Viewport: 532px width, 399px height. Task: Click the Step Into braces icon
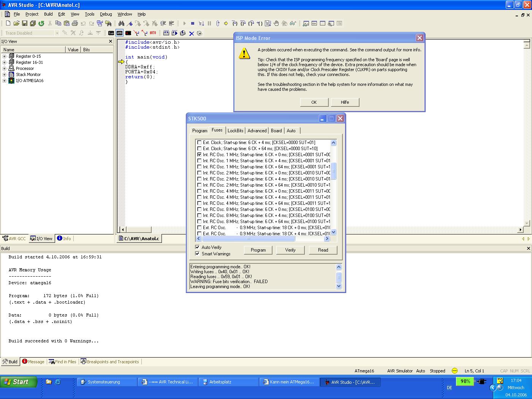click(234, 23)
